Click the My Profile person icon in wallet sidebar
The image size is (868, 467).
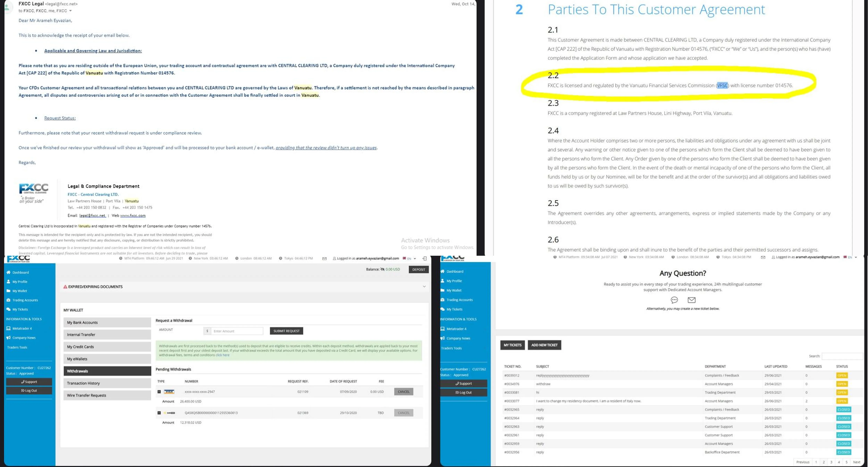point(9,281)
